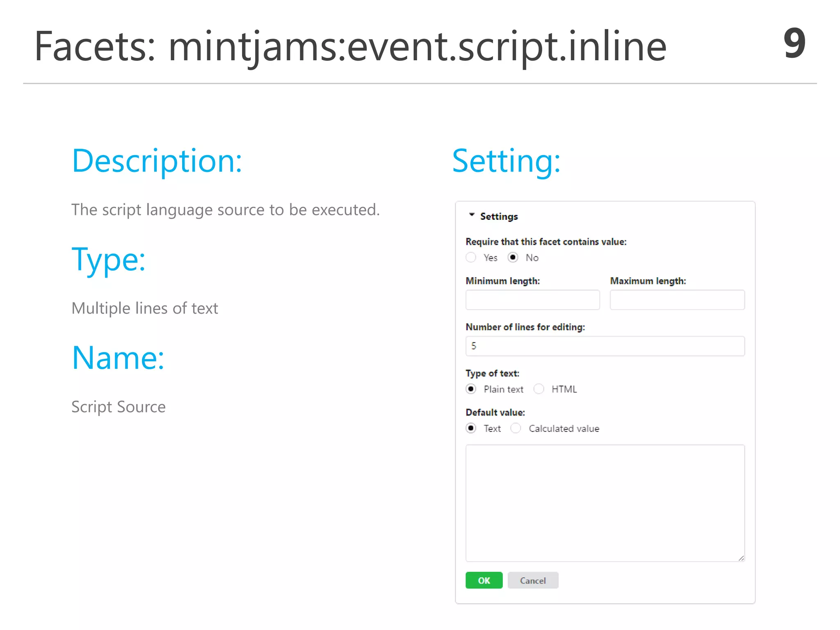Dismiss settings with the Cancel button
The image size is (840, 630).
(x=533, y=580)
